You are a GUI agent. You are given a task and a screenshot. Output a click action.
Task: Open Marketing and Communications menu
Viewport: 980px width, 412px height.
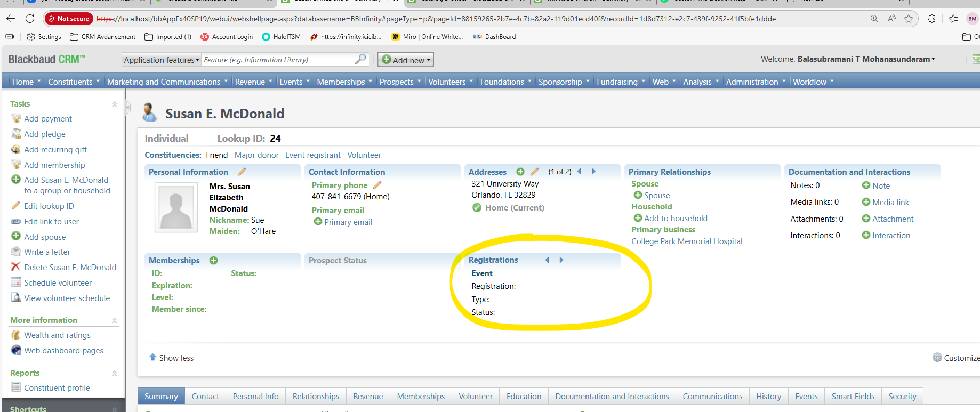tap(167, 82)
